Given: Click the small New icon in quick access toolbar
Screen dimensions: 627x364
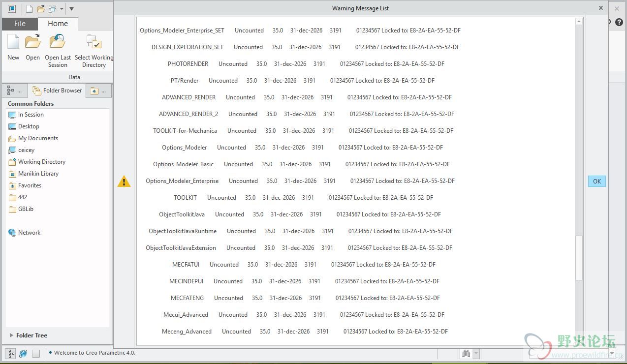Looking at the screenshot, I should (x=29, y=9).
